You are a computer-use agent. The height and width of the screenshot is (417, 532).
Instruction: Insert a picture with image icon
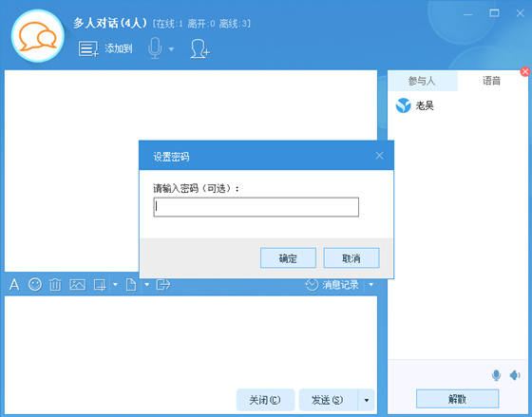77,285
